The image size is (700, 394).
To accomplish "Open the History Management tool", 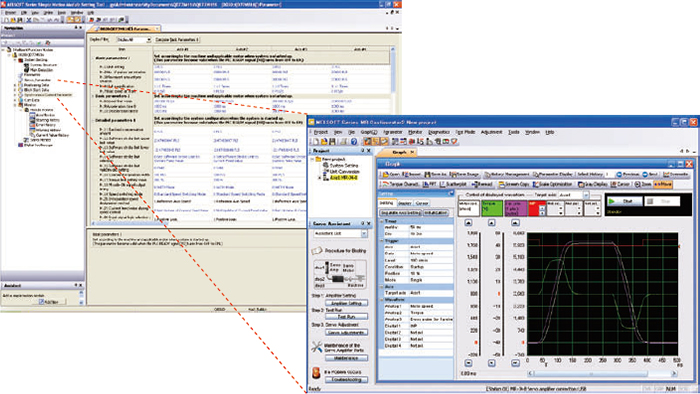I will (x=507, y=174).
